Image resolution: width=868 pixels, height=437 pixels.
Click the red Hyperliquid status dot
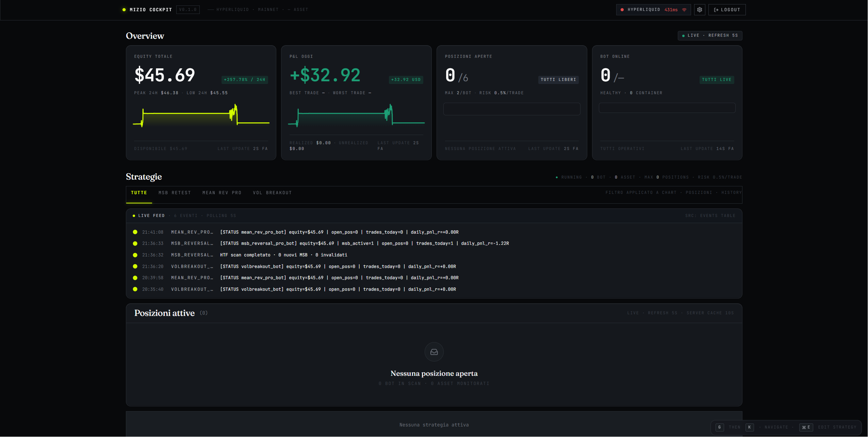pos(622,10)
